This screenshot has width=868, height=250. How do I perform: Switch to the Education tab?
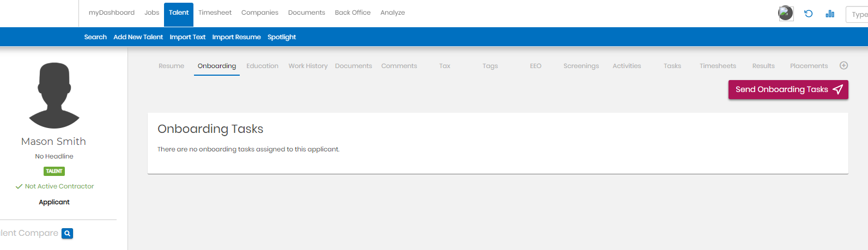[262, 66]
